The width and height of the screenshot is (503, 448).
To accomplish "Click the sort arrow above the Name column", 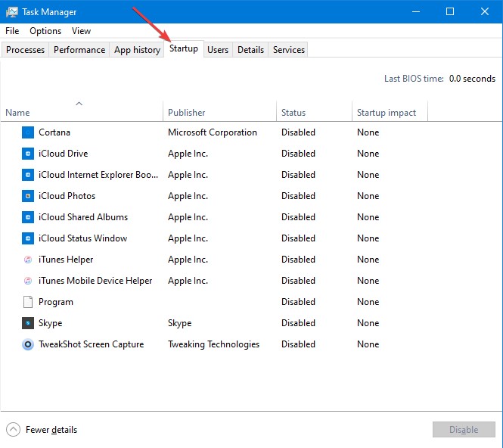I will [79, 104].
